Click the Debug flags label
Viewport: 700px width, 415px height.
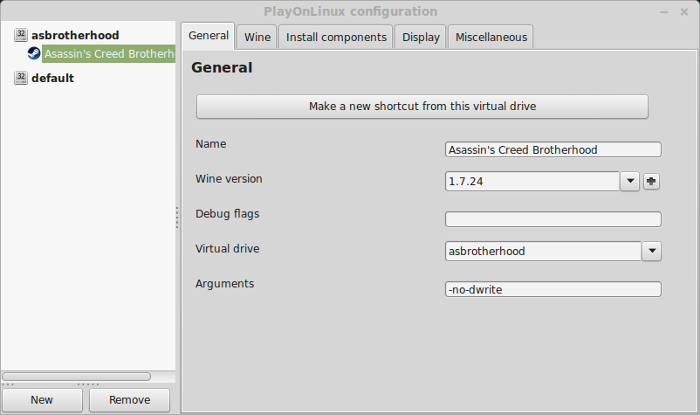[x=227, y=214]
